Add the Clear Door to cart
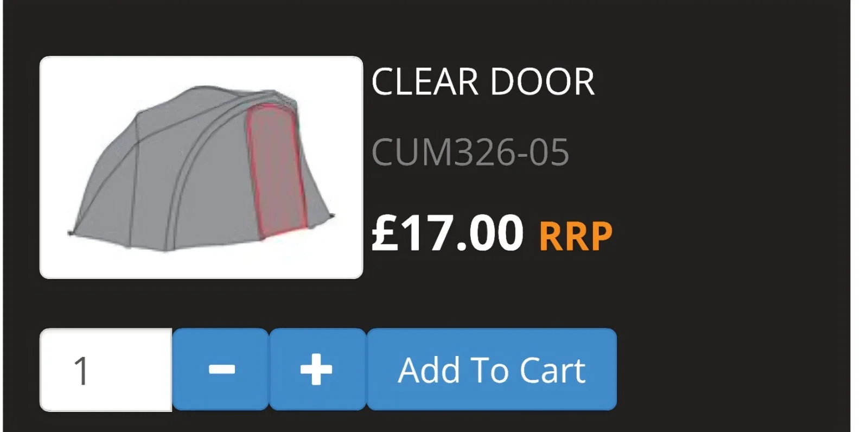 492,370
